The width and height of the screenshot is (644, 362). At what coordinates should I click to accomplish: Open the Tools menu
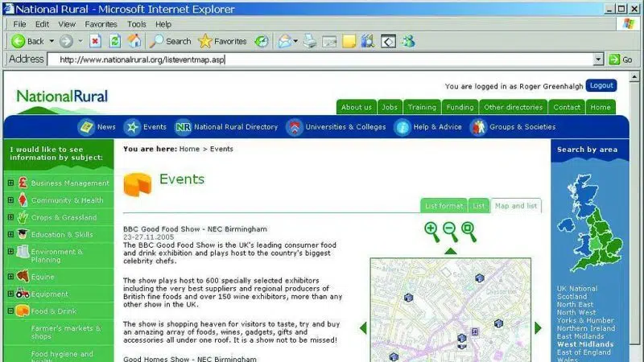137,24
